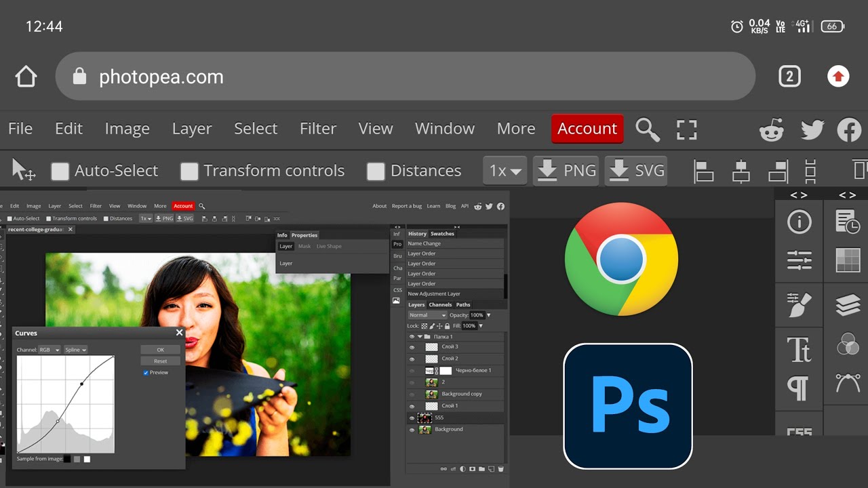Enable the large Transform controls checkbox
The height and width of the screenshot is (488, 868).
coord(189,171)
